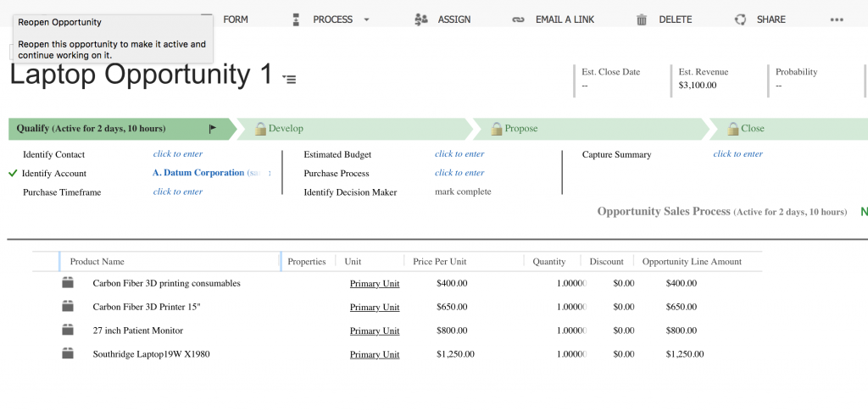Screen dimensions: 868x411
Task: Click product icon beside 27 inch Patient Monitor
Action: tap(68, 330)
